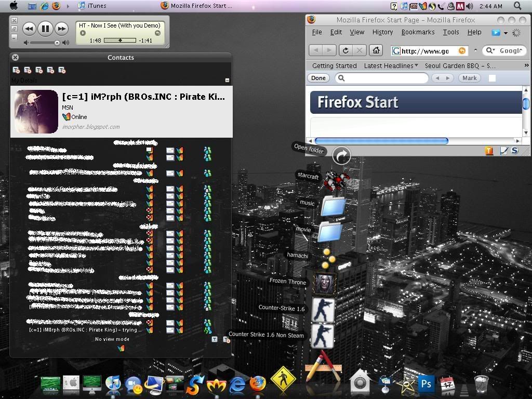Click Firefox Home button
This screenshot has height=399, width=532.
[376, 50]
